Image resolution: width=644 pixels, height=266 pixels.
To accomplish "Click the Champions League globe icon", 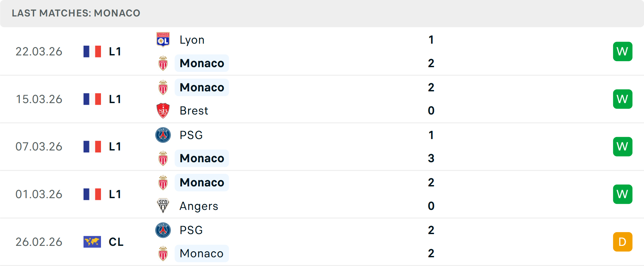I will [x=92, y=242].
